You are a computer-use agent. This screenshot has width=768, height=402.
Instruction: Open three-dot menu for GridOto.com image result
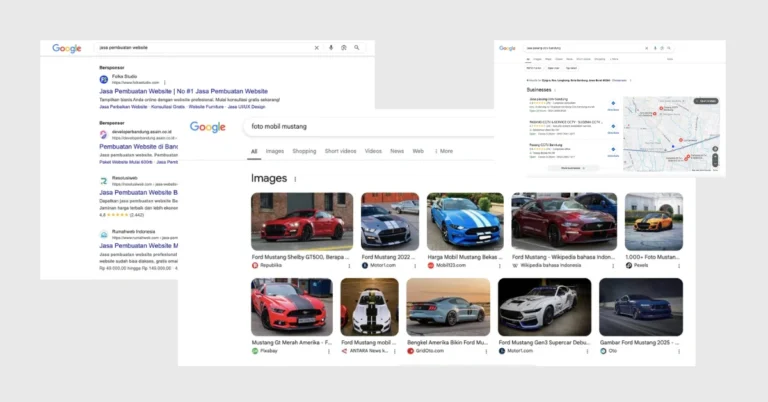click(x=486, y=351)
